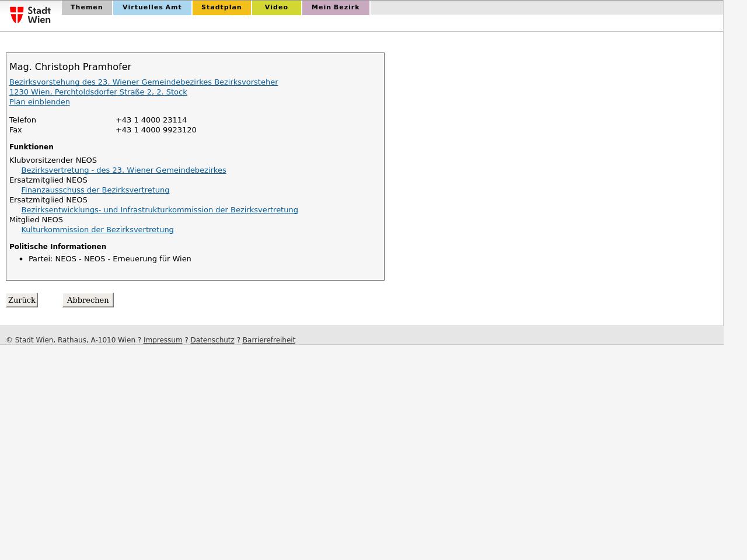This screenshot has height=560, width=747.
Task: Open the Themen tab
Action: pos(86,8)
